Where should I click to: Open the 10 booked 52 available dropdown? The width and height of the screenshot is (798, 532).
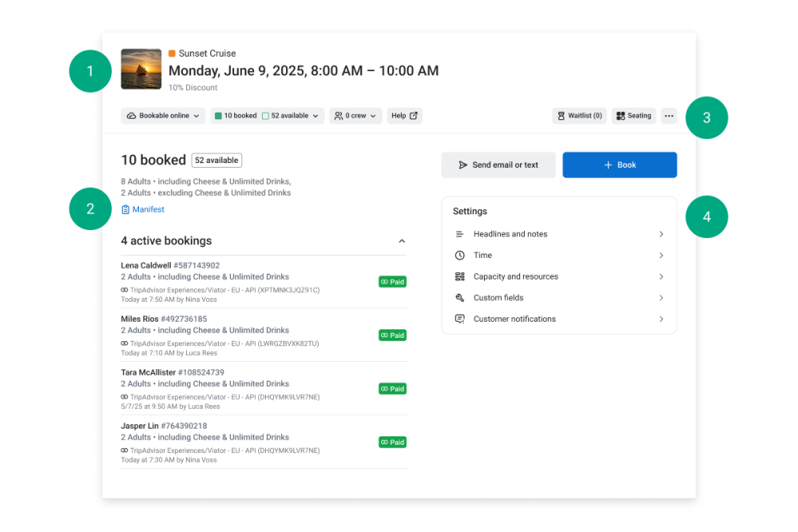click(267, 116)
